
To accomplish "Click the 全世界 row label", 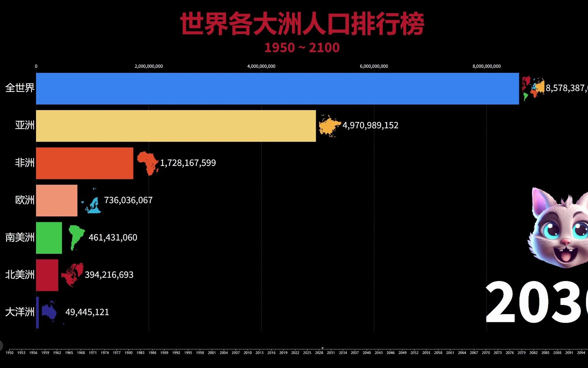I will [20, 88].
